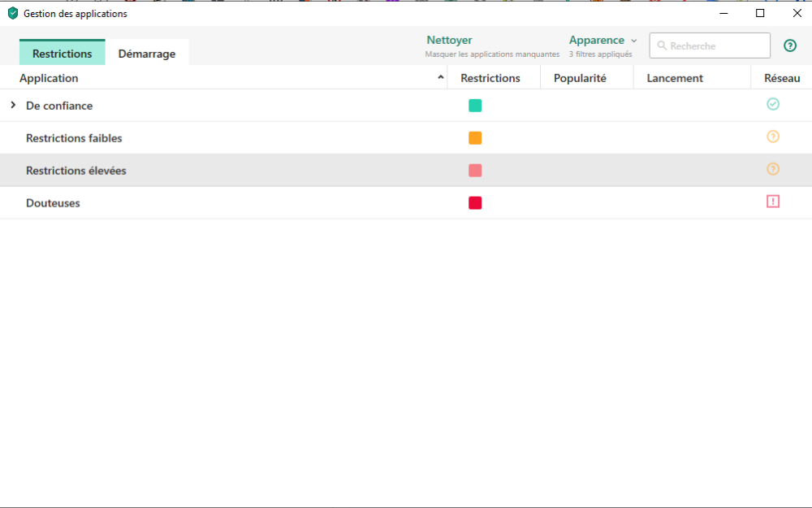Expand the De confiance group
Image resolution: width=812 pixels, height=508 pixels.
(14, 105)
